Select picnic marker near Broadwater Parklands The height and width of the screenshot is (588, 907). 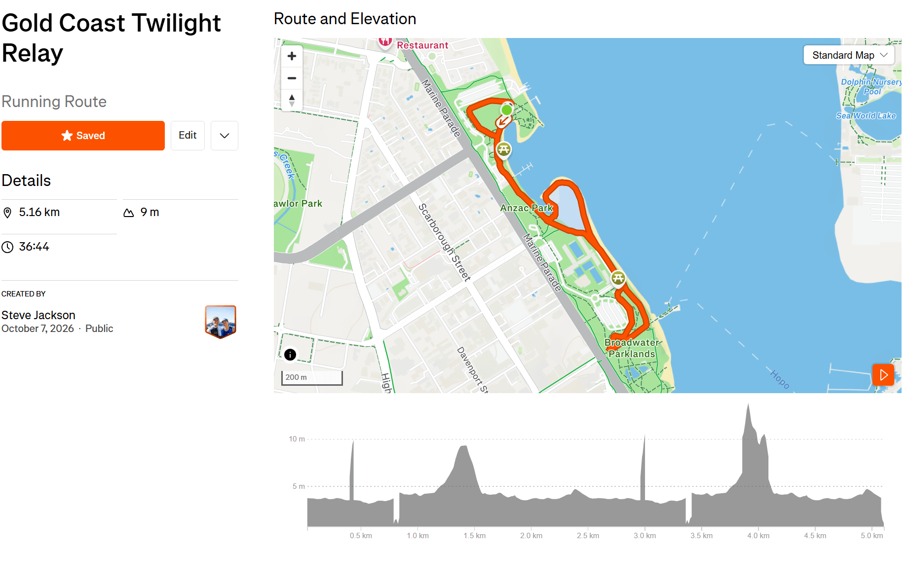618,278
